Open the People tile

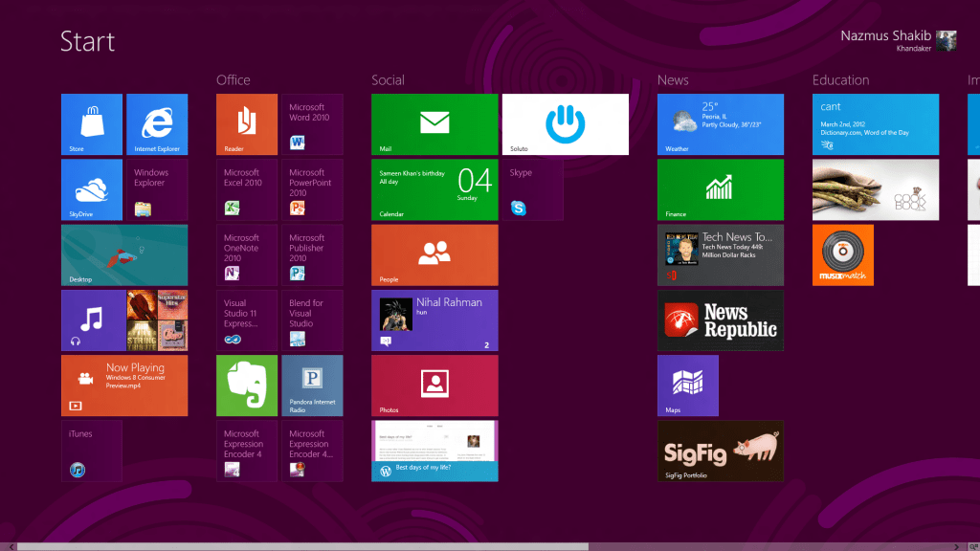(x=434, y=254)
